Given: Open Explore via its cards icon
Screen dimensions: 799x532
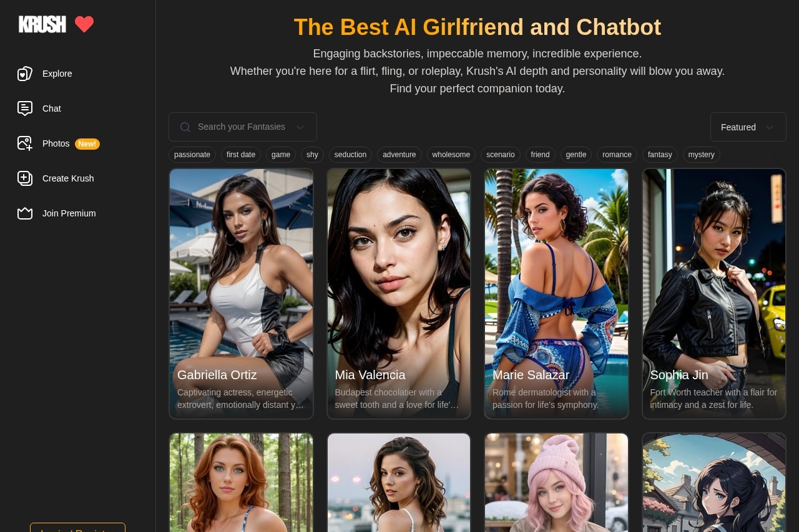Looking at the screenshot, I should pyautogui.click(x=25, y=74).
